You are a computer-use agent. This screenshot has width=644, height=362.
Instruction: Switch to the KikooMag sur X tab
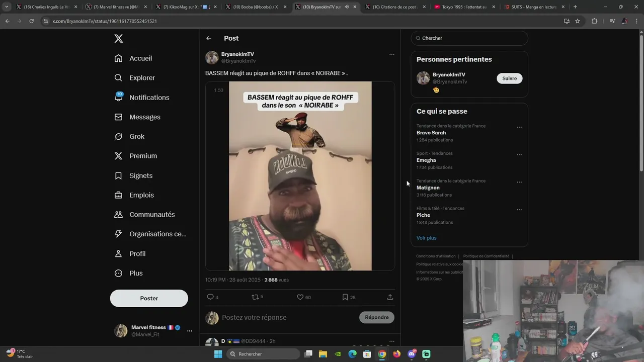point(186,7)
